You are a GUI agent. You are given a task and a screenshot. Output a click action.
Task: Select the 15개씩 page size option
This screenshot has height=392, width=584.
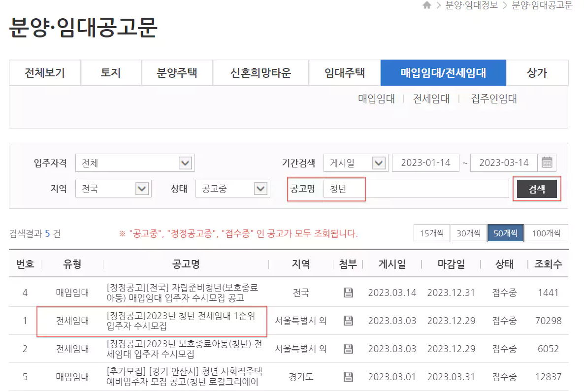(x=431, y=233)
